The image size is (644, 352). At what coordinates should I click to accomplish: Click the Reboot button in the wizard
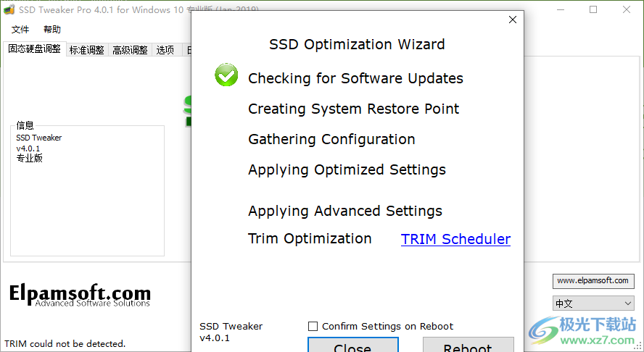(x=468, y=345)
